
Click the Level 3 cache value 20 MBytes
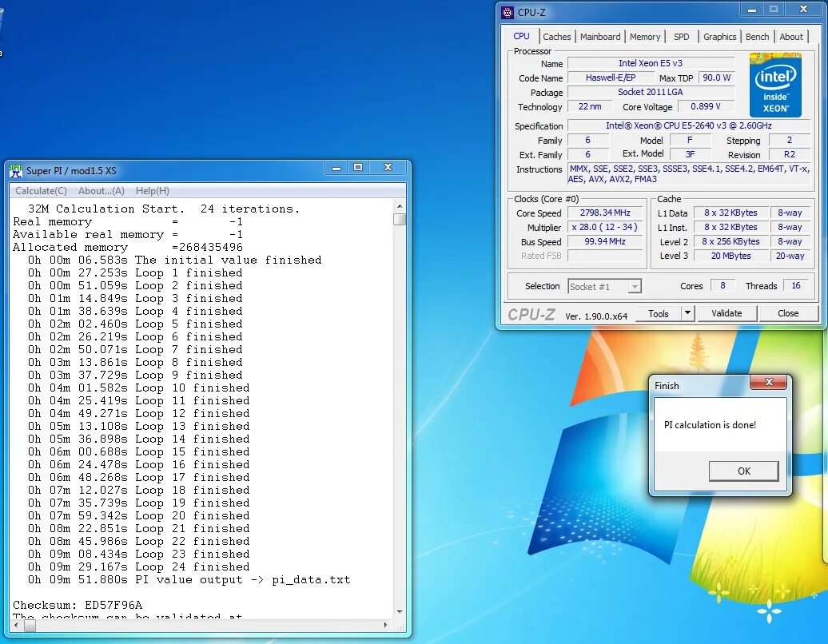tap(730, 256)
